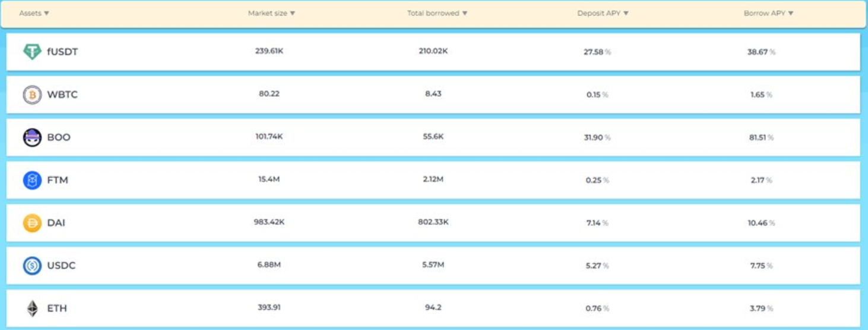The width and height of the screenshot is (868, 330).
Task: Click BOO market size 101.74K
Action: pos(269,137)
